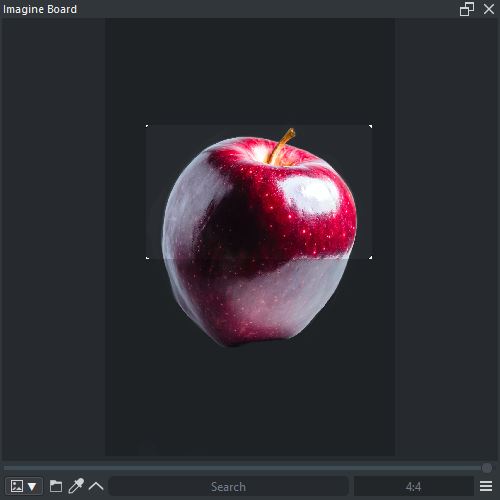The image size is (500, 500).
Task: Click the zoom slider handle
Action: pyautogui.click(x=487, y=468)
